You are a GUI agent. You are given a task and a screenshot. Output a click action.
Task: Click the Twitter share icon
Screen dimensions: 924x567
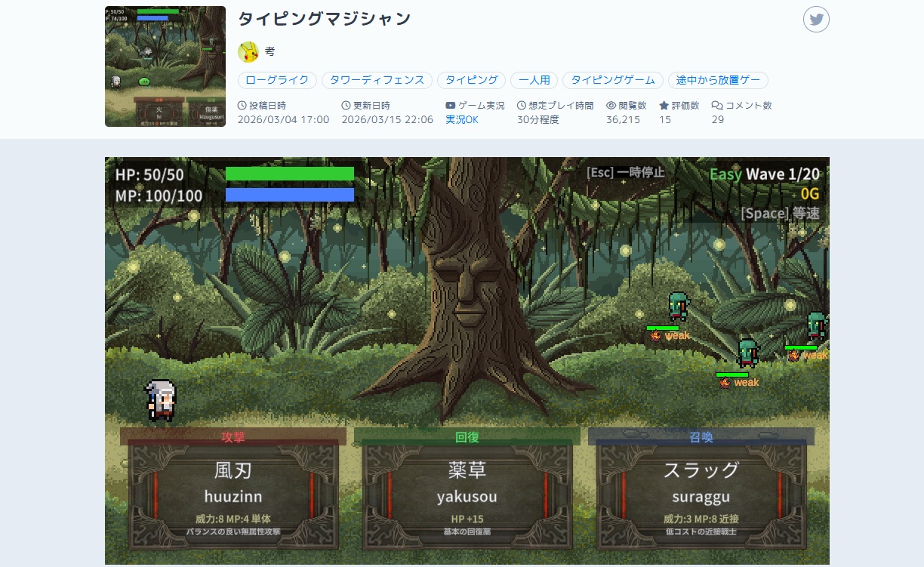(816, 20)
